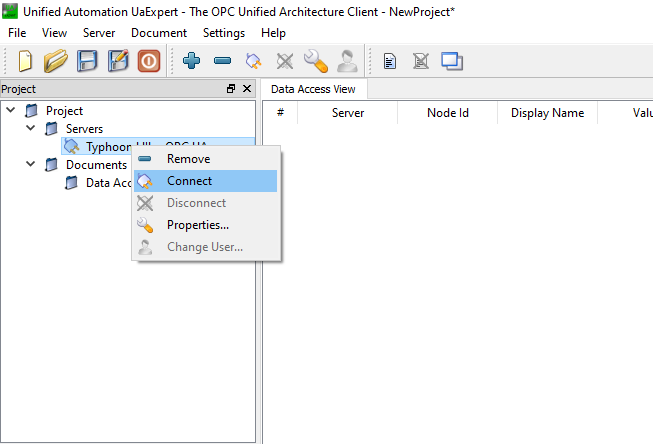653x444 pixels.
Task: Select Remove in the context menu
Action: [188, 159]
